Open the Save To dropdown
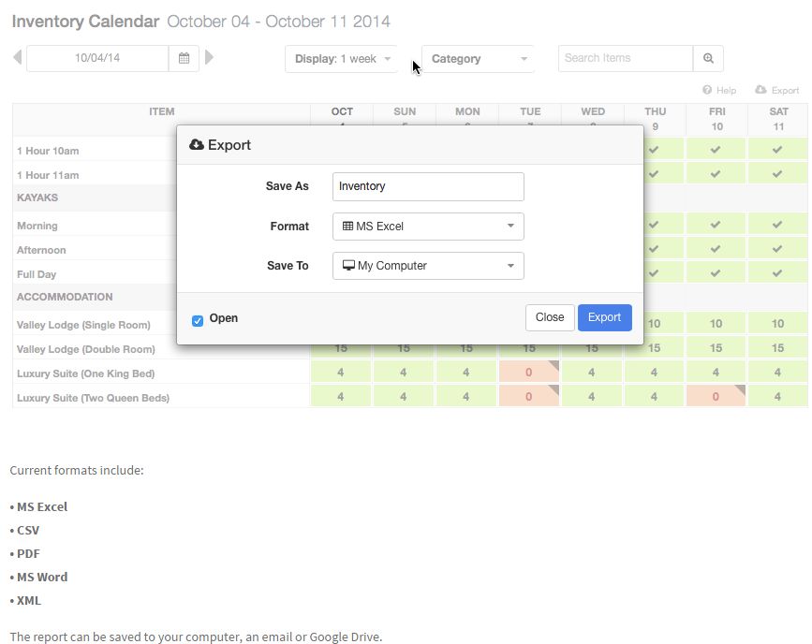This screenshot has width=812, height=644. 428,266
